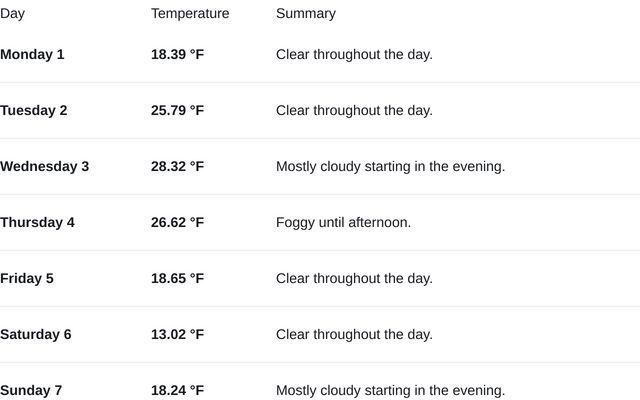Click the 18.65 °F temperature value
Screen dimensions: 640x400
click(x=177, y=278)
